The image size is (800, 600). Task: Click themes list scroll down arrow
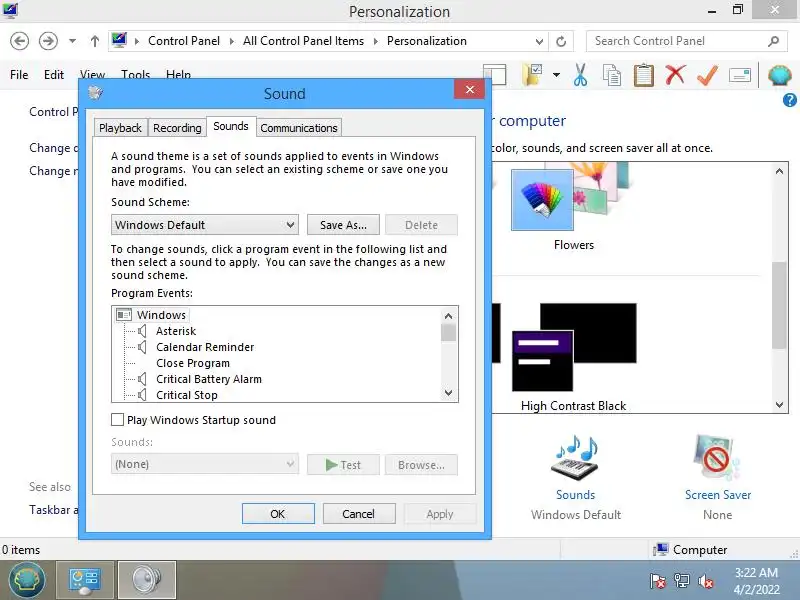click(x=779, y=405)
